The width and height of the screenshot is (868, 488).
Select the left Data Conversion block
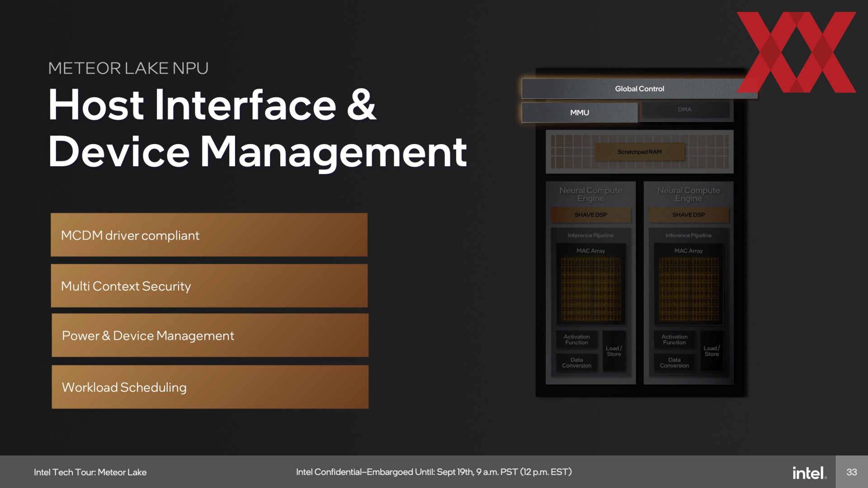tap(577, 363)
